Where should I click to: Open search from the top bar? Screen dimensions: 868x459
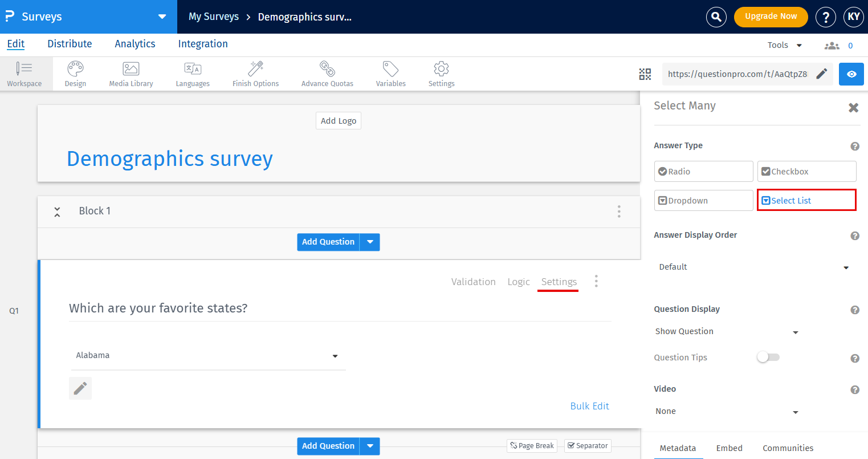[716, 17]
